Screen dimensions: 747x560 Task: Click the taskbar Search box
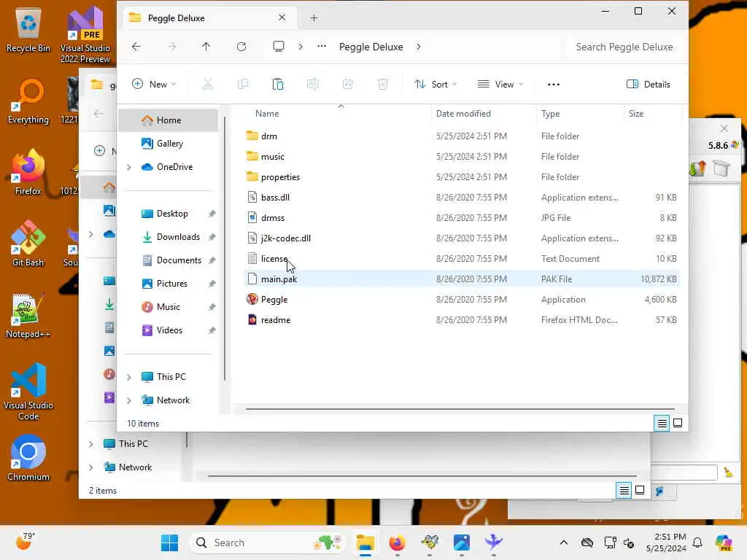click(268, 542)
